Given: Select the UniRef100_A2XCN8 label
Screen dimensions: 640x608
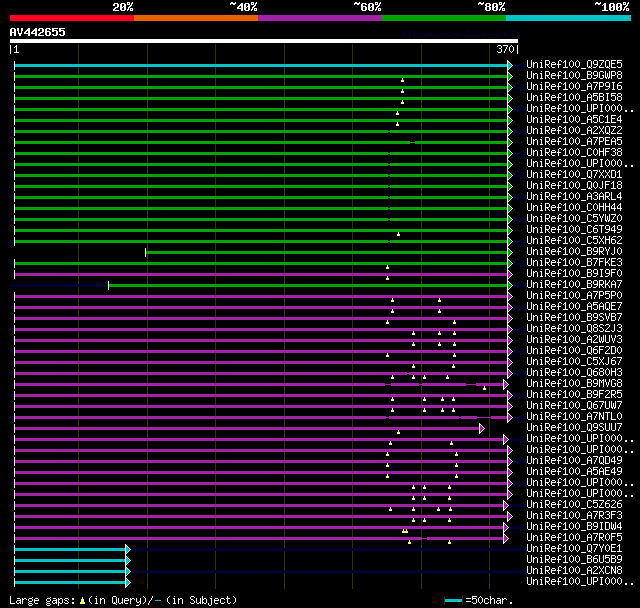Looking at the screenshot, I should click(574, 571).
